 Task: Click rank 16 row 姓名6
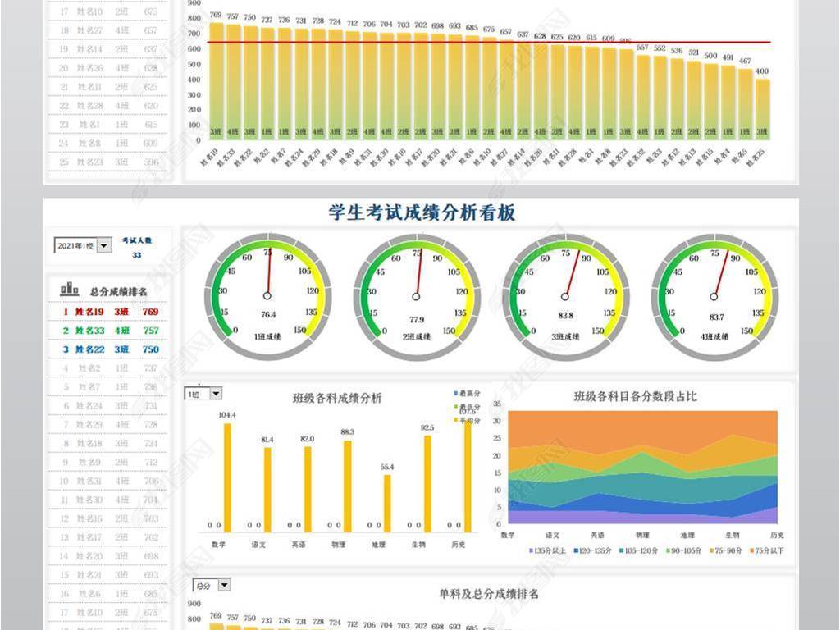click(107, 593)
